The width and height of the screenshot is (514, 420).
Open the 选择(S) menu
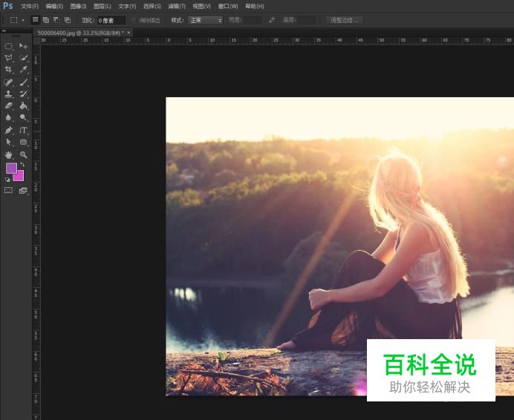pos(152,6)
